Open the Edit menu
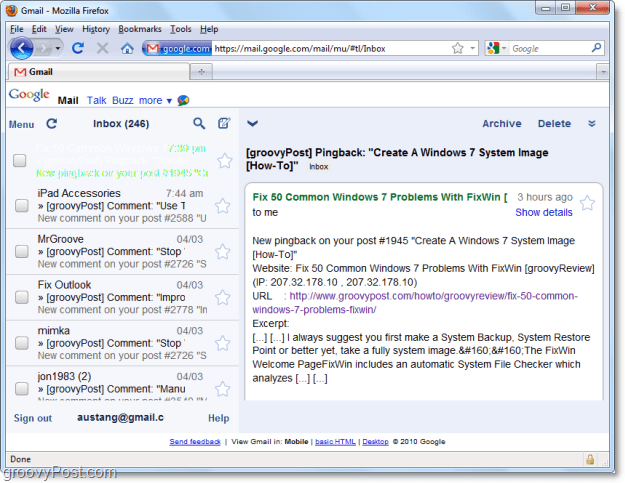This screenshot has height=483, width=625. pyautogui.click(x=39, y=29)
